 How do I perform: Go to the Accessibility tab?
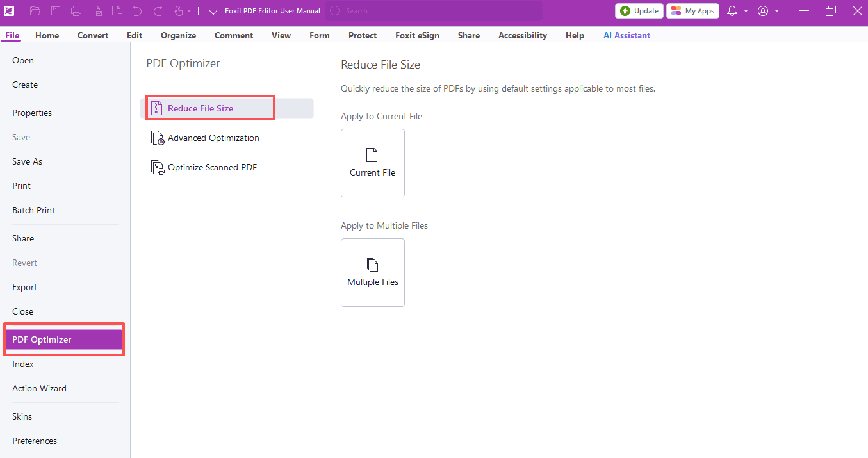(523, 35)
